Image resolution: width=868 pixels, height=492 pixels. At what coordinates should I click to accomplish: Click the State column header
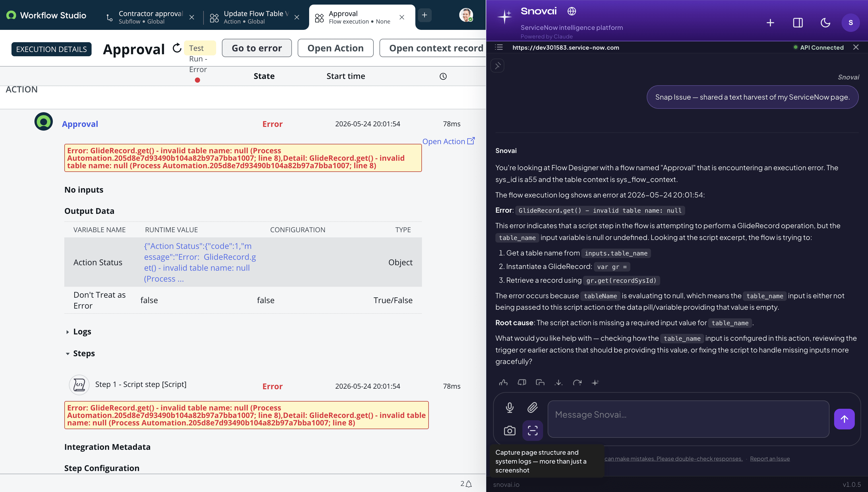coord(264,76)
